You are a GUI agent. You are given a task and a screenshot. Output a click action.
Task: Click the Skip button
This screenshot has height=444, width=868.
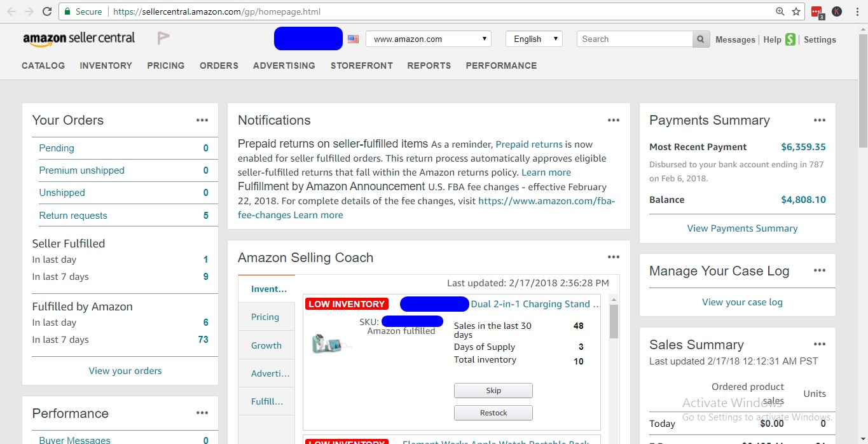493,391
